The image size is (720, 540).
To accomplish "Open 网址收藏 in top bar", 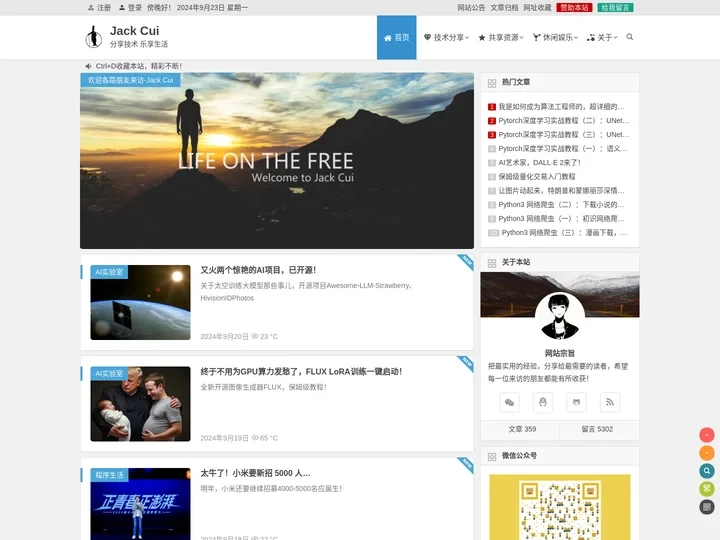I will (x=537, y=7).
